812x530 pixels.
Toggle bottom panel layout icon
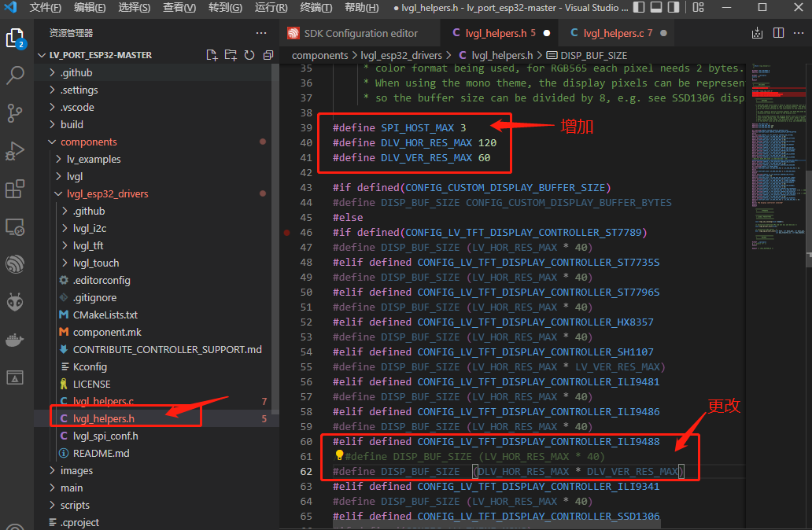coord(656,7)
